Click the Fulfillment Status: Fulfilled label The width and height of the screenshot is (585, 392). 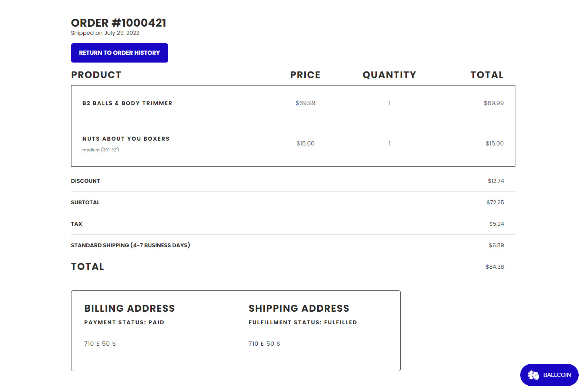[x=303, y=322]
